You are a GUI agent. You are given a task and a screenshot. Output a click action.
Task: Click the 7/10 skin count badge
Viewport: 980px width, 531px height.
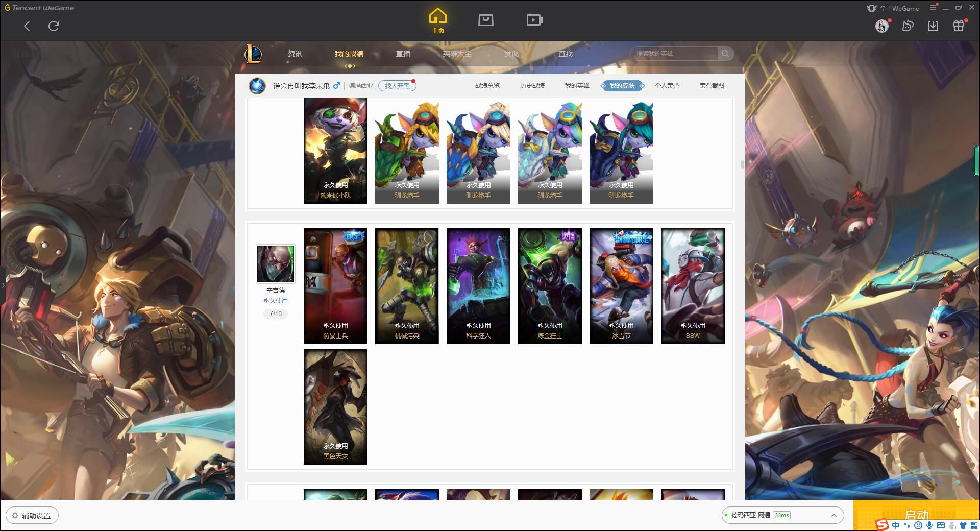pos(276,314)
